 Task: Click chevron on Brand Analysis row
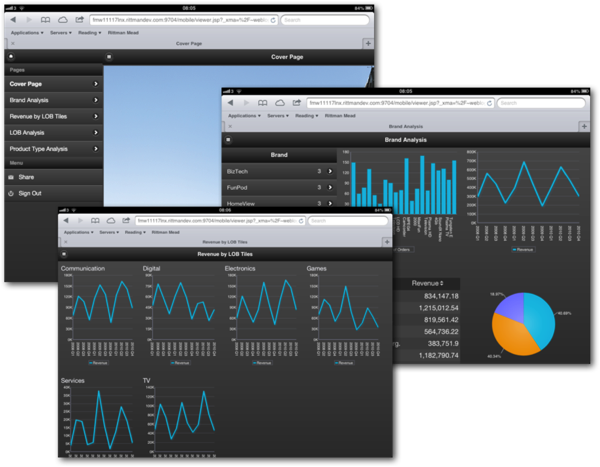coord(96,100)
